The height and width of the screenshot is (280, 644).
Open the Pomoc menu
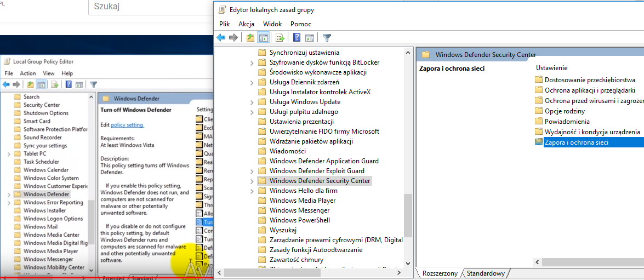(x=301, y=24)
